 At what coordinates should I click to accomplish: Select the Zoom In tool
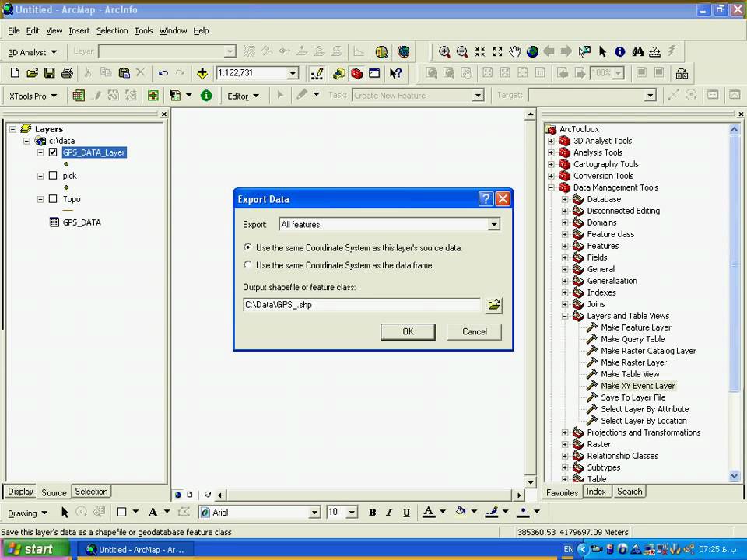tap(444, 51)
